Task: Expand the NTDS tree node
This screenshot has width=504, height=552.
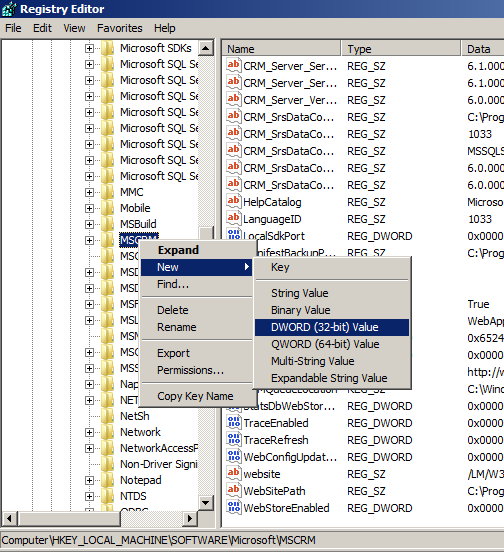Action: point(89,496)
